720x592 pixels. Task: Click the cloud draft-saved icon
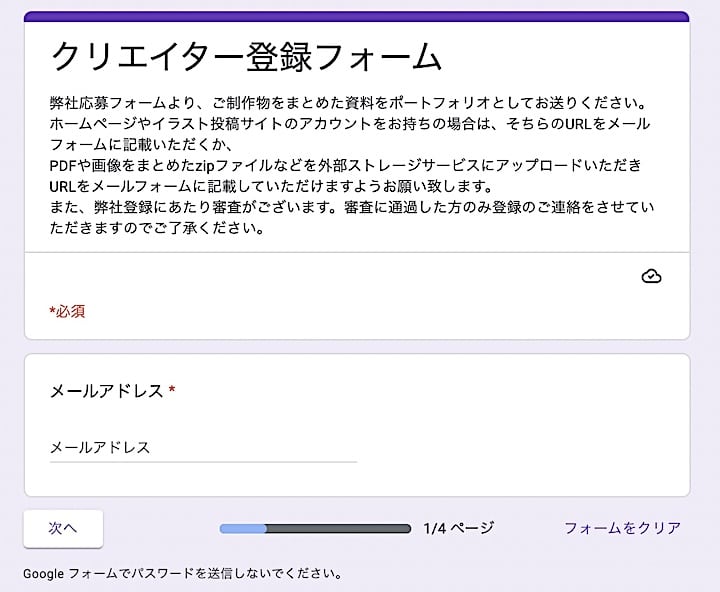[x=651, y=276]
